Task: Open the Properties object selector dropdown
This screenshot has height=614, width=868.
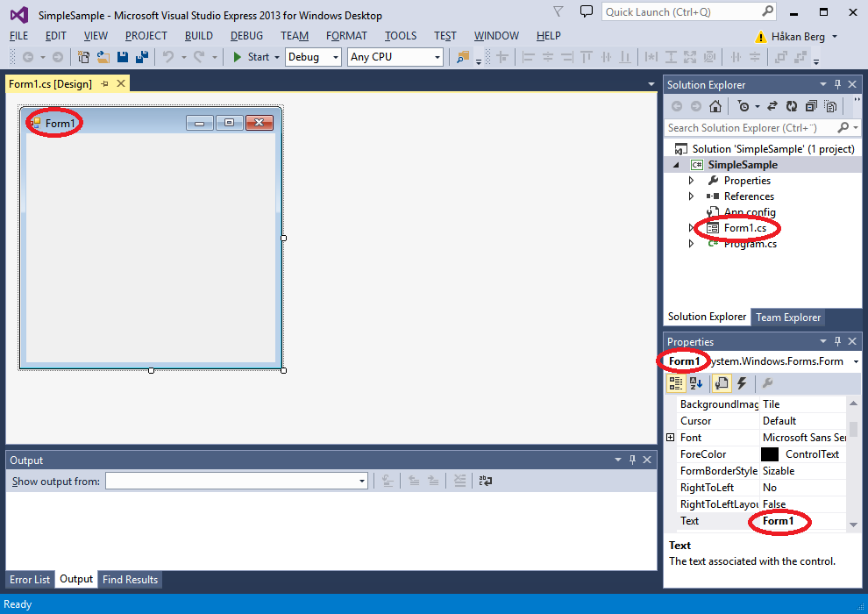Action: click(856, 361)
